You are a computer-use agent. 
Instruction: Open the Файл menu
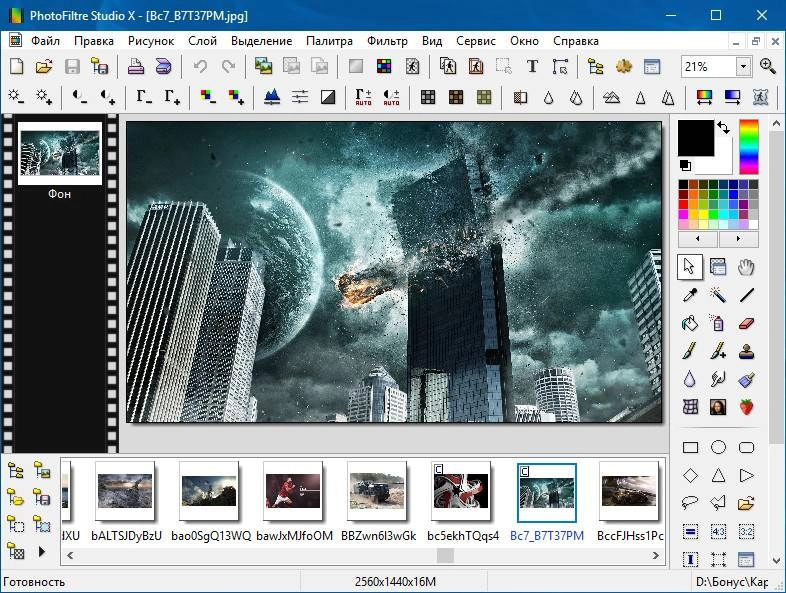pyautogui.click(x=45, y=41)
